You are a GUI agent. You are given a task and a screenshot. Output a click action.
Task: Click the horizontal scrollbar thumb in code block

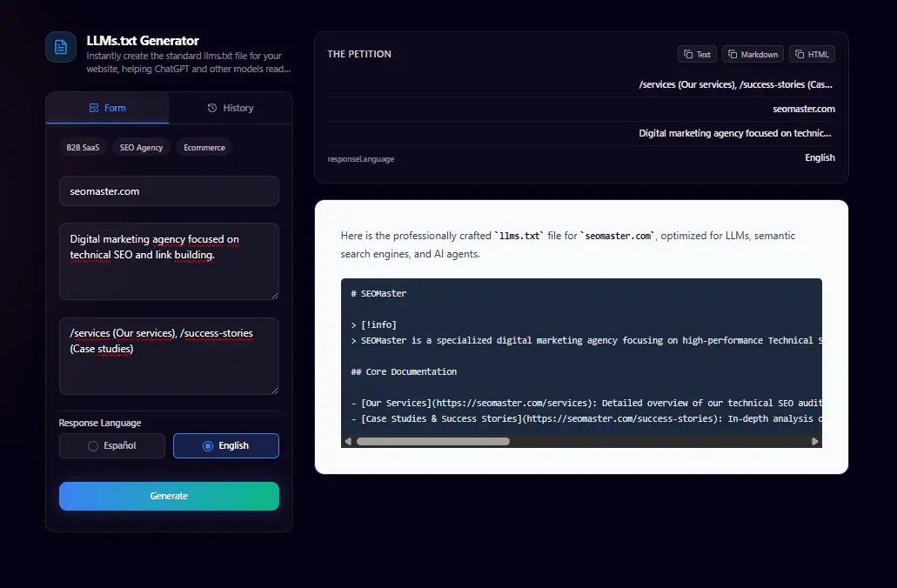coord(433,442)
